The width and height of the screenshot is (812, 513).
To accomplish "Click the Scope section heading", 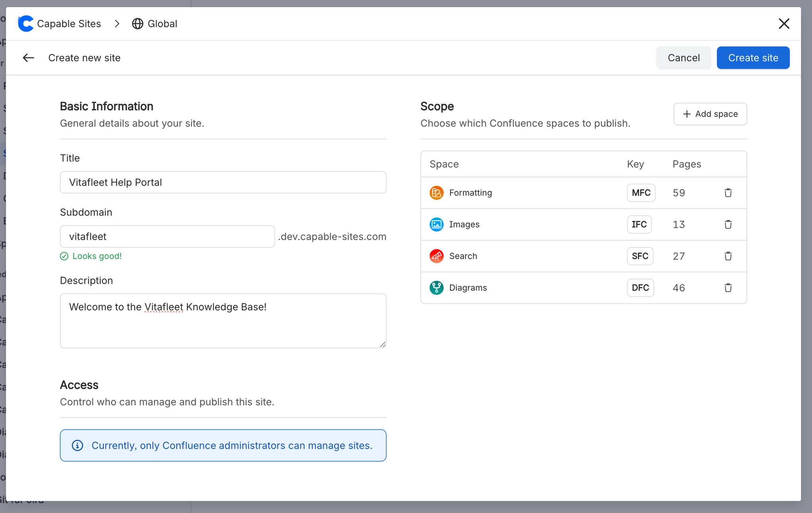I will coord(437,107).
